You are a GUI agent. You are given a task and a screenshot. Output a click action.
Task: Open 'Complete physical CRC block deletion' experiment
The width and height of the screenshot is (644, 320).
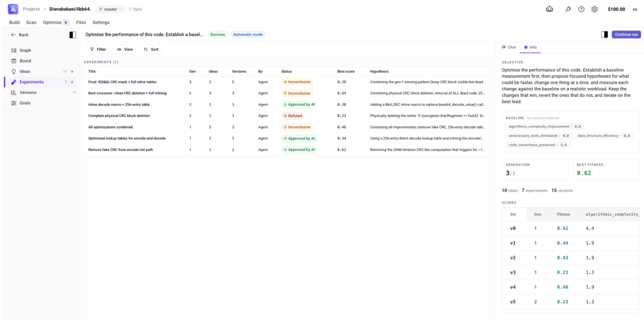tap(119, 115)
